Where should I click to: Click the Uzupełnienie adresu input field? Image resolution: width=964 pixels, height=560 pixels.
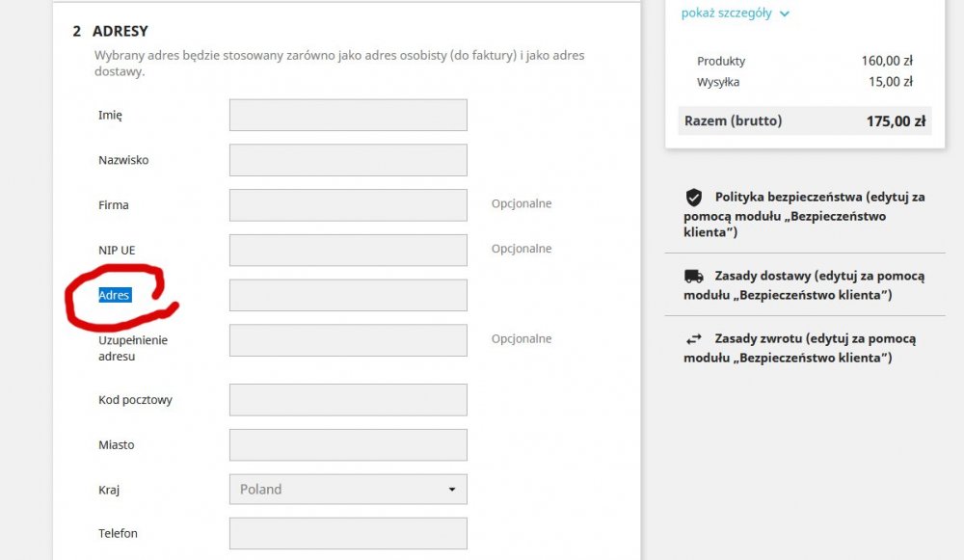(347, 340)
